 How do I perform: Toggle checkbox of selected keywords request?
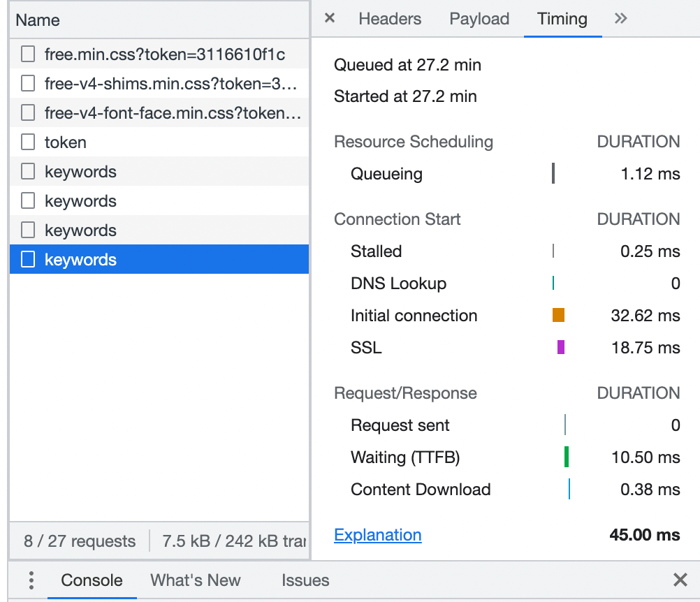pos(28,260)
